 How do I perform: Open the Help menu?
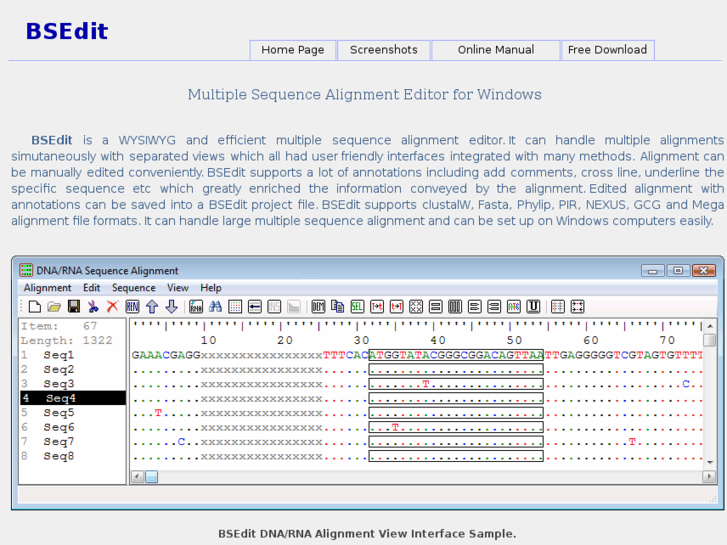[x=211, y=288]
